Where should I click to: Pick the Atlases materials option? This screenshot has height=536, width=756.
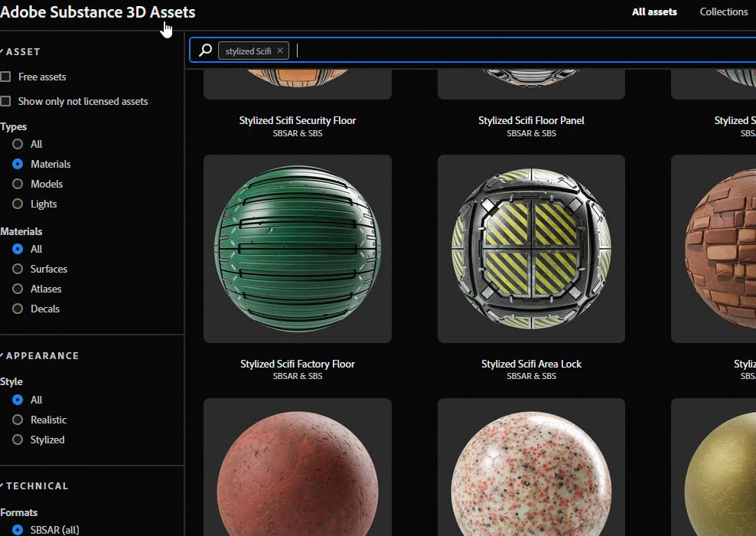(x=18, y=289)
